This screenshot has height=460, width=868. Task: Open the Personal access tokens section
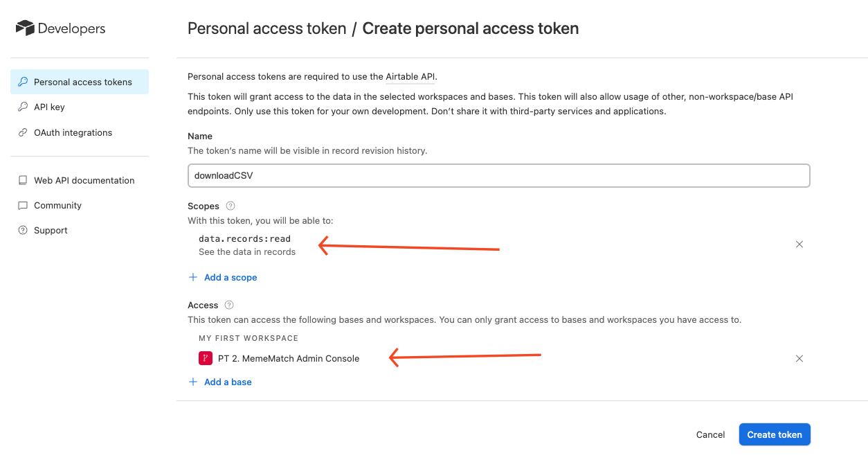coord(83,82)
